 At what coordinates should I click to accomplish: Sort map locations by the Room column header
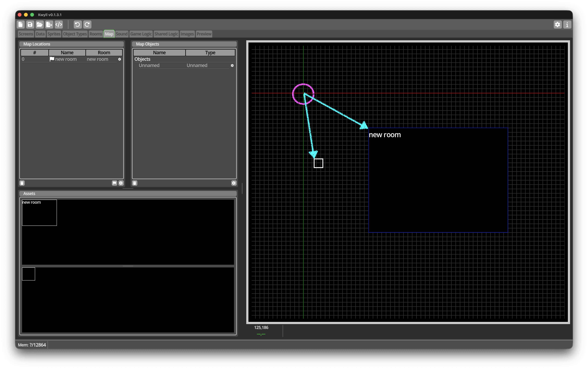(104, 52)
